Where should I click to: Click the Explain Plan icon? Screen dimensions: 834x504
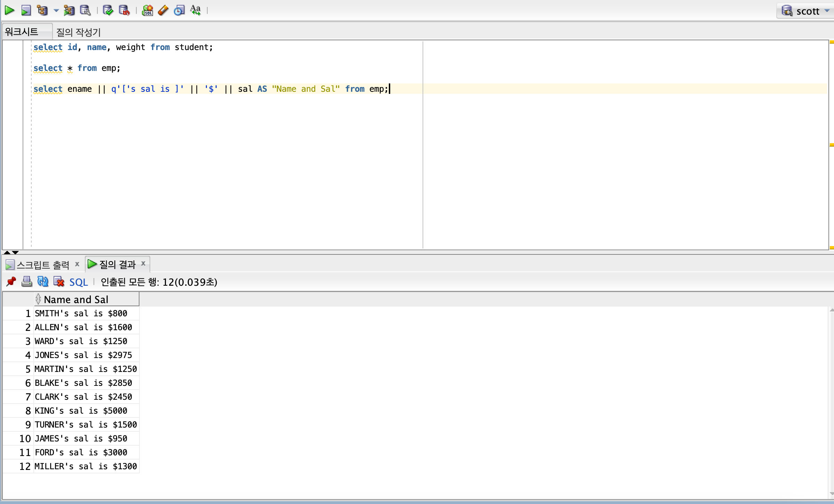pos(42,10)
